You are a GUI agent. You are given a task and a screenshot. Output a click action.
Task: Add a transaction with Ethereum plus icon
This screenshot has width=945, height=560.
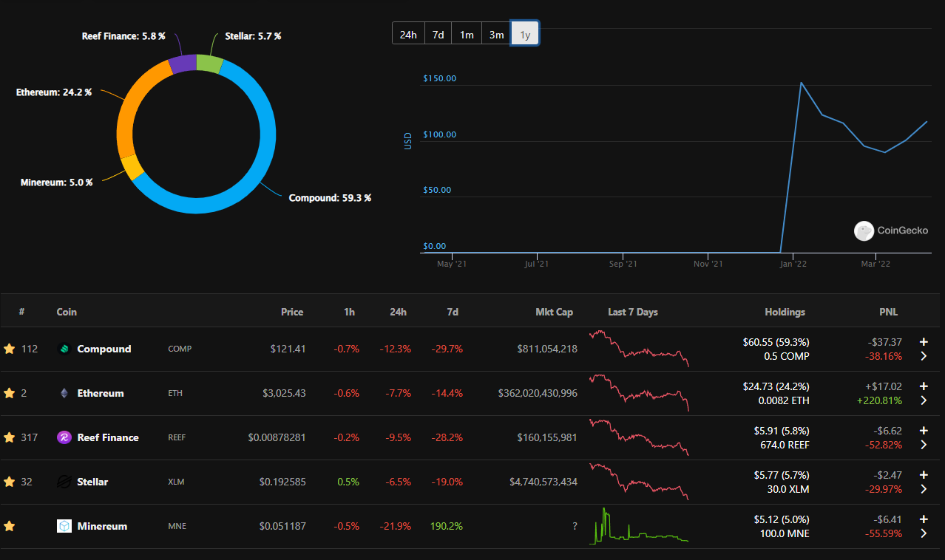pos(924,386)
